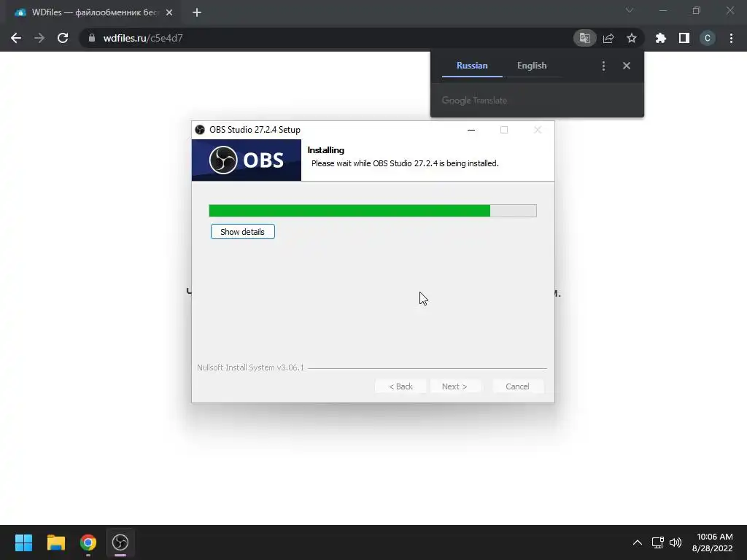The height and width of the screenshot is (560, 747).
Task: Click the OBS Studio 27.2.4 Setup title
Action: 255,130
